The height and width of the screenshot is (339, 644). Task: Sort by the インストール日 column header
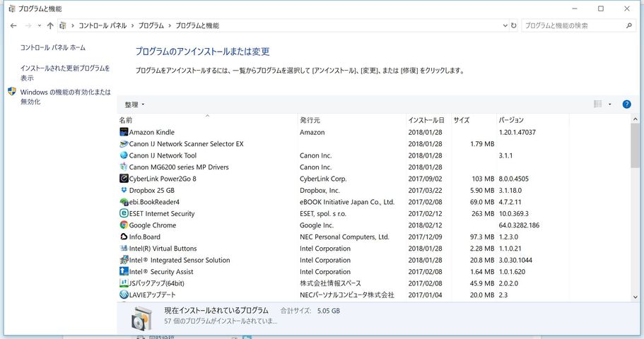pos(428,120)
